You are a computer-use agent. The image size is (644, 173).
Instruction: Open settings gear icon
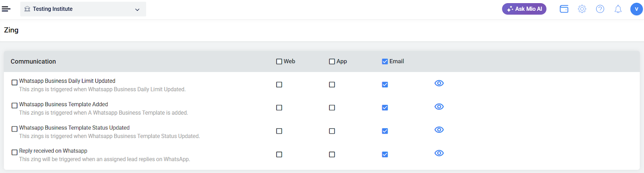pos(582,9)
